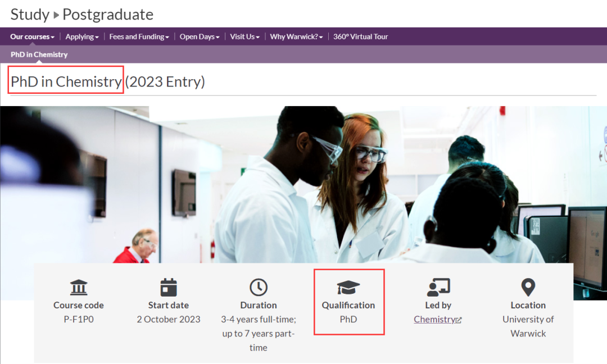Click the P-F1P0 course code value
Screen dimensions: 607x364
[x=79, y=319]
